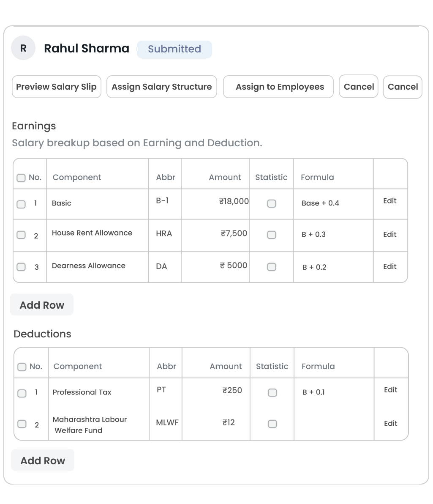The image size is (433, 504).
Task: Enable the Statistic checkbox for Dearness Allowance
Action: coord(272,267)
